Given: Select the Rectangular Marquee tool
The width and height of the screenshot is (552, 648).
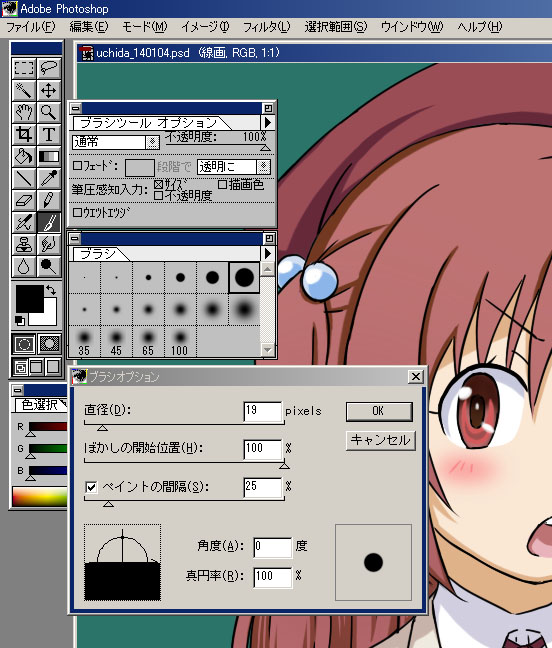Looking at the screenshot, I should tap(24, 68).
